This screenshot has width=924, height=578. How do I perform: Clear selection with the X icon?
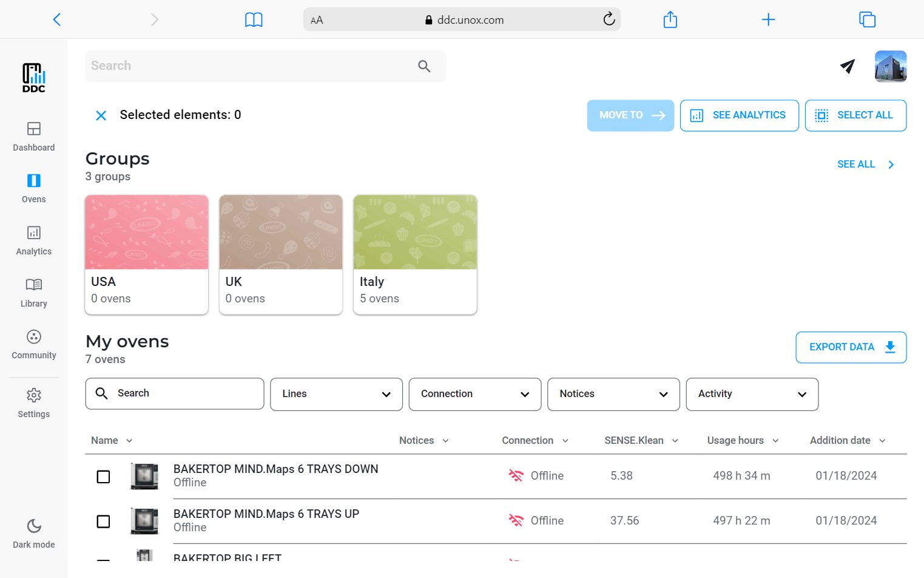pos(101,115)
